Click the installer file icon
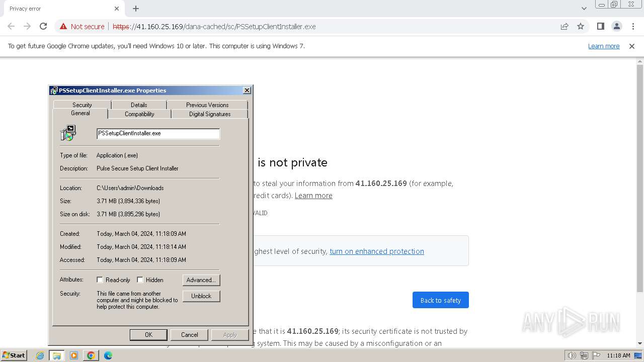 pyautogui.click(x=68, y=133)
